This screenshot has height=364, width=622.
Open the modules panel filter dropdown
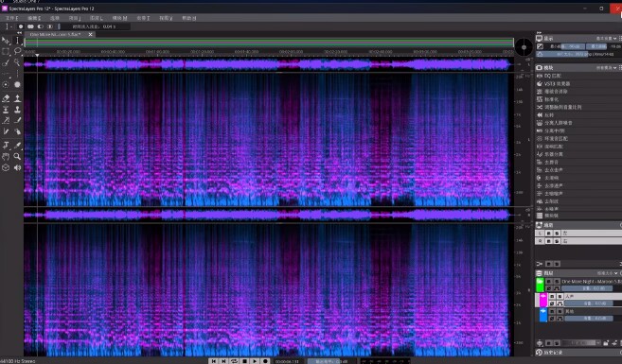(x=607, y=68)
